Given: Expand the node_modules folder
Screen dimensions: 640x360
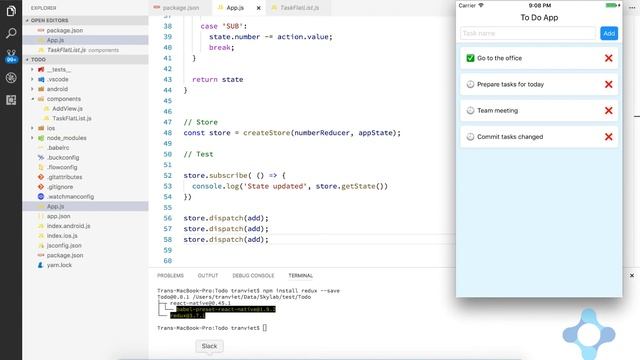Looking at the screenshot, I should pos(32,138).
